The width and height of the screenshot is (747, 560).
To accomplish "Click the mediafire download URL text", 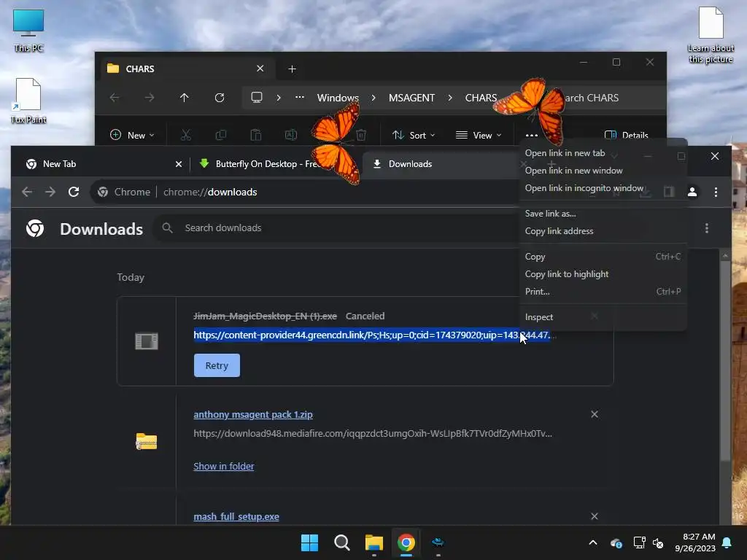I will (x=373, y=433).
